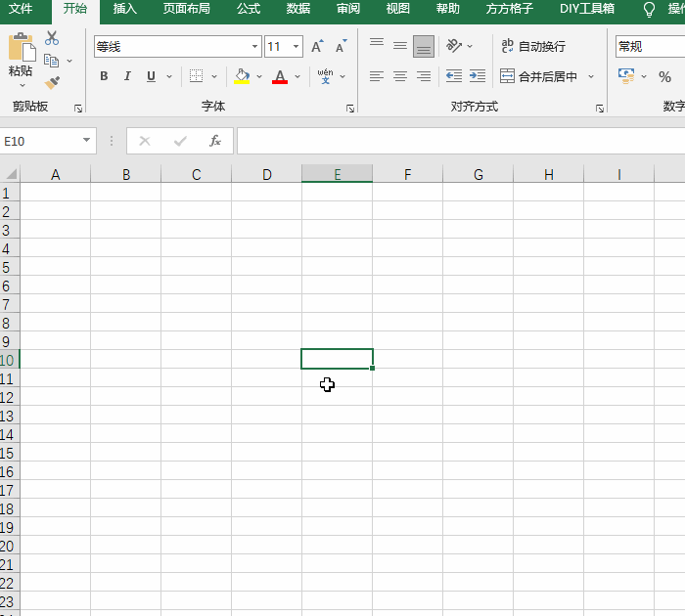Apply yellow fill color bucket
Viewport: 685px width, 616px height.
tap(242, 76)
